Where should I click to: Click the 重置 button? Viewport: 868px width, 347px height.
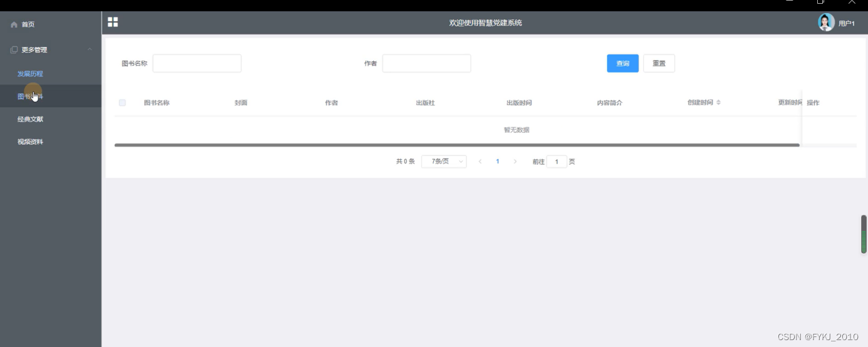pyautogui.click(x=659, y=63)
